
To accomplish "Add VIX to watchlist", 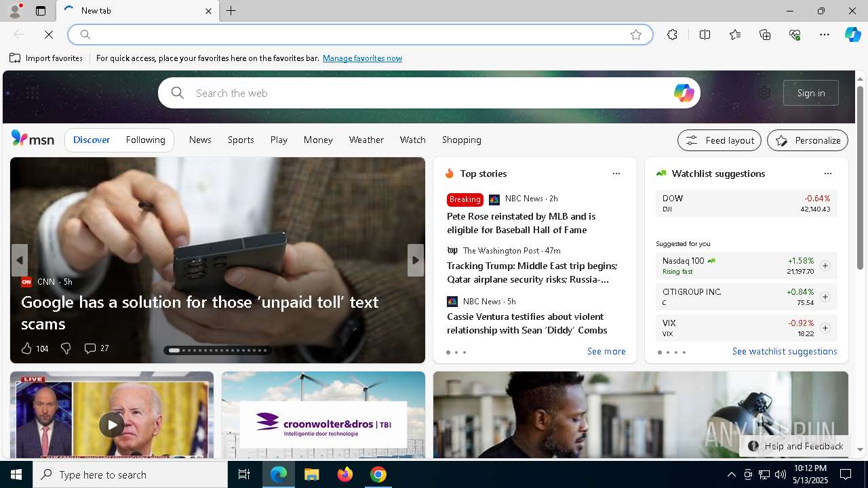I will (x=825, y=328).
